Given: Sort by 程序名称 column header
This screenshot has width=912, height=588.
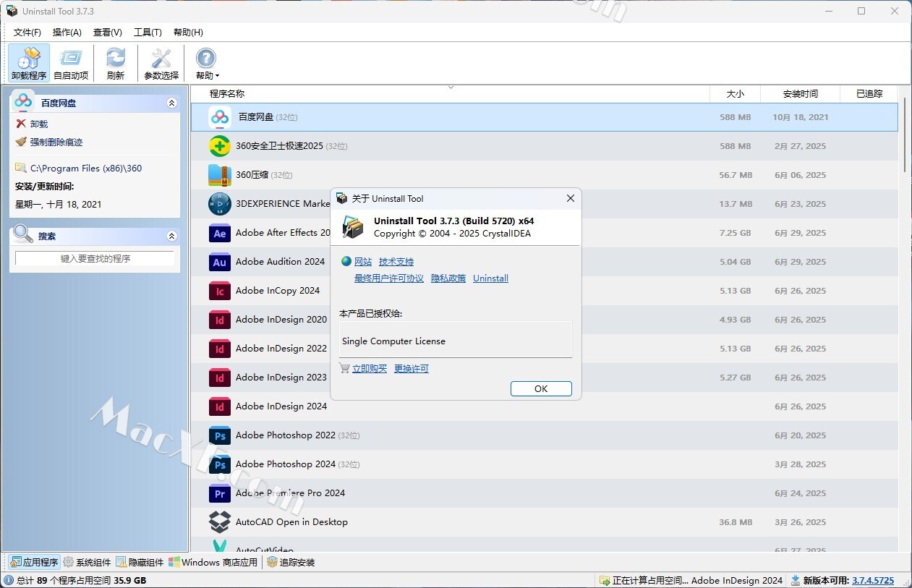Looking at the screenshot, I should pyautogui.click(x=450, y=93).
